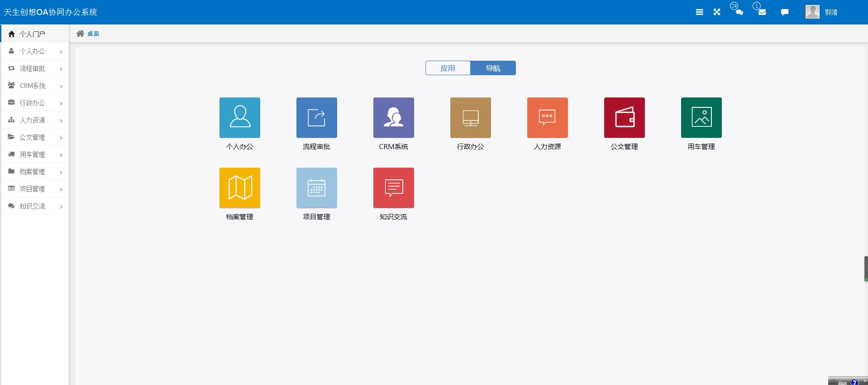Select the 导航 tab
The image size is (868, 385).
click(x=493, y=68)
